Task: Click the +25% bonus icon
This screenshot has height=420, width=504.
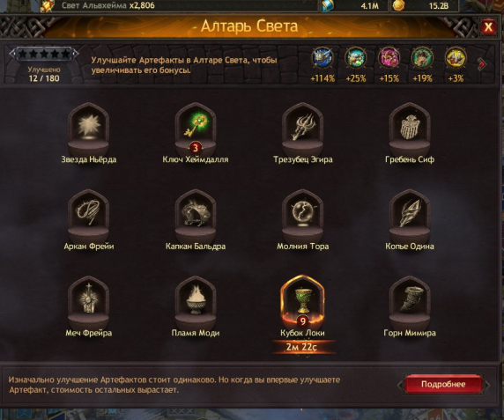Action: point(356,58)
